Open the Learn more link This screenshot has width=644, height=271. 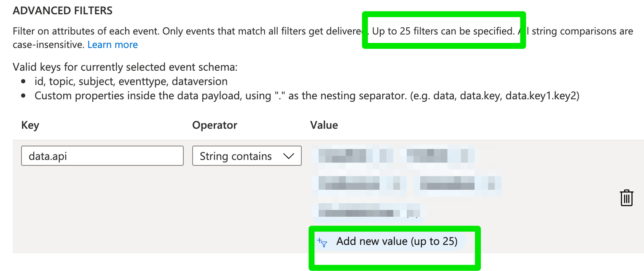112,44
